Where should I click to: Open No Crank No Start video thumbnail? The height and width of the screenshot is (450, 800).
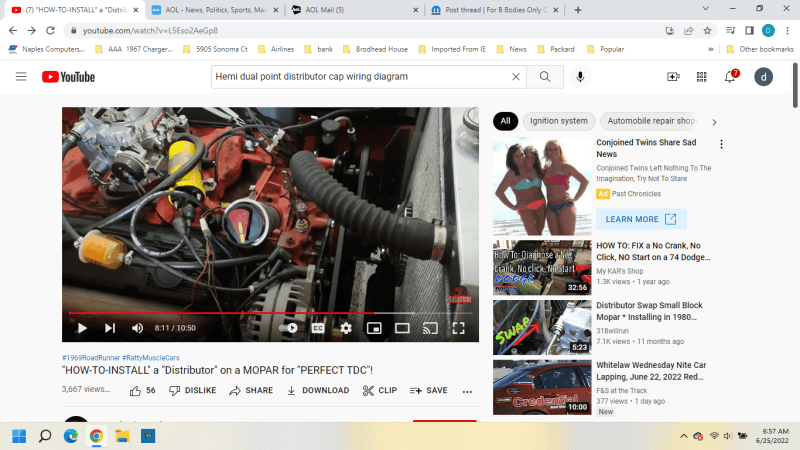[542, 267]
